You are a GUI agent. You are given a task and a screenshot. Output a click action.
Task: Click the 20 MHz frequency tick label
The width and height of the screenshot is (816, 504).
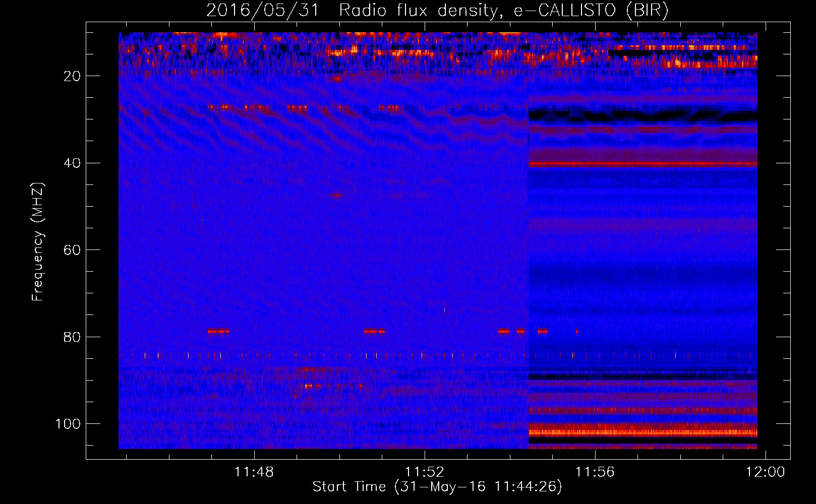pyautogui.click(x=73, y=76)
